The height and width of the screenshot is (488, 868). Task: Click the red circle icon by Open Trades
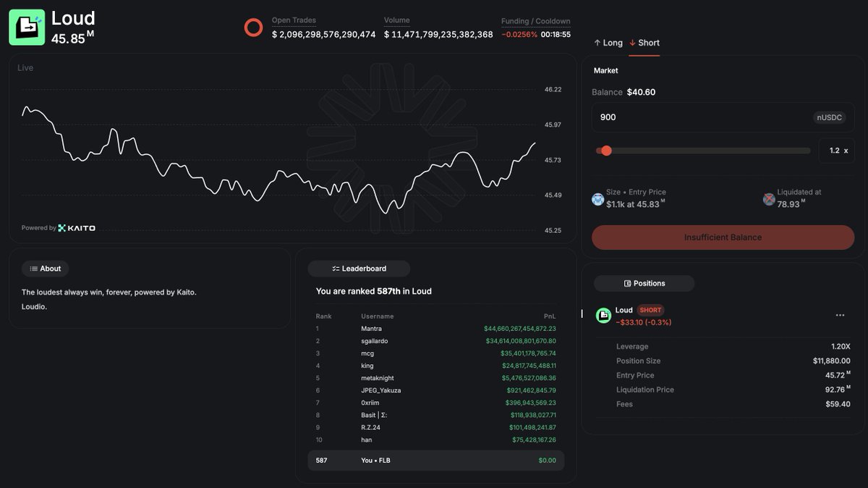(x=253, y=28)
